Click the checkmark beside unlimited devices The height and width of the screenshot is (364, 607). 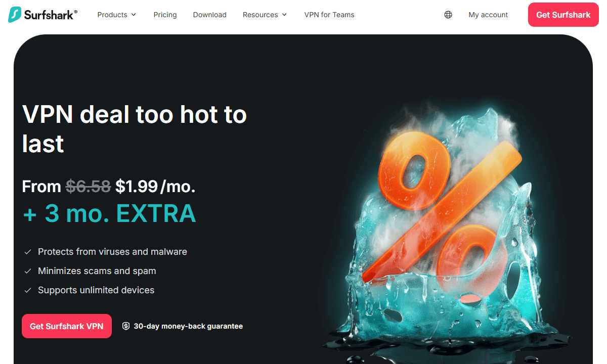28,290
